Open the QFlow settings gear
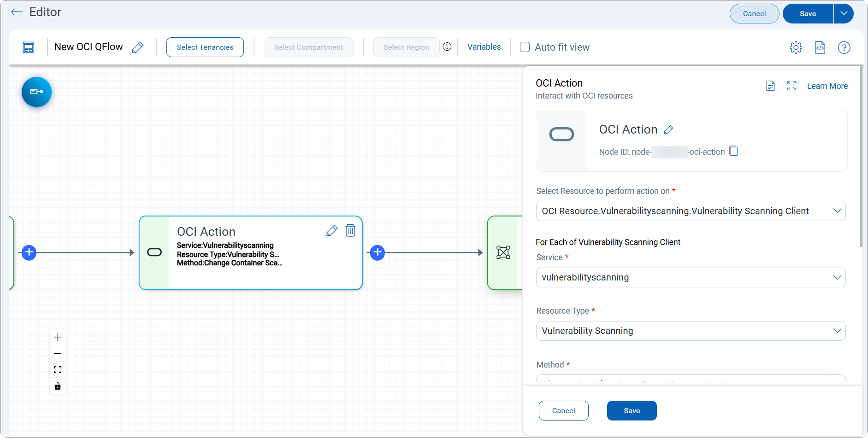868x438 pixels. click(796, 47)
